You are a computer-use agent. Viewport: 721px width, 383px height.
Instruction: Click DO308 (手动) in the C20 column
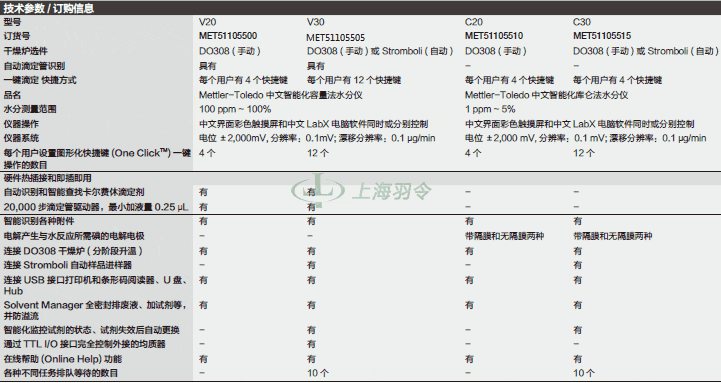tap(496, 51)
